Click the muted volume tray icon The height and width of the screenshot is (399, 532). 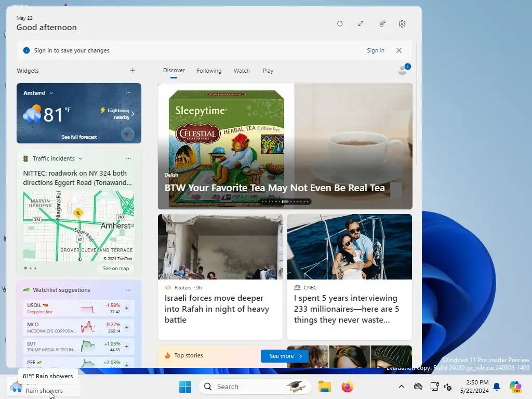tap(448, 387)
